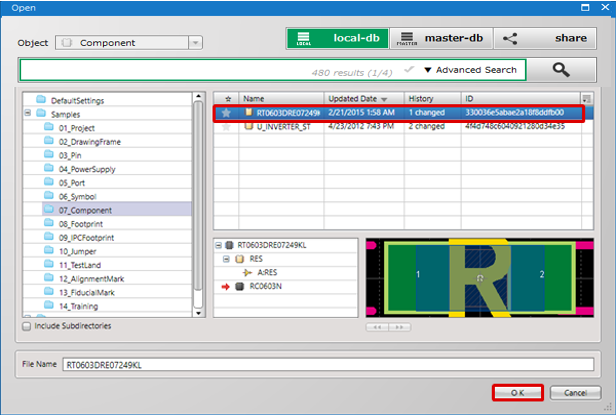Screen dimensions: 616x417
Task: Click the 07_Component folder icon
Action: coord(49,210)
